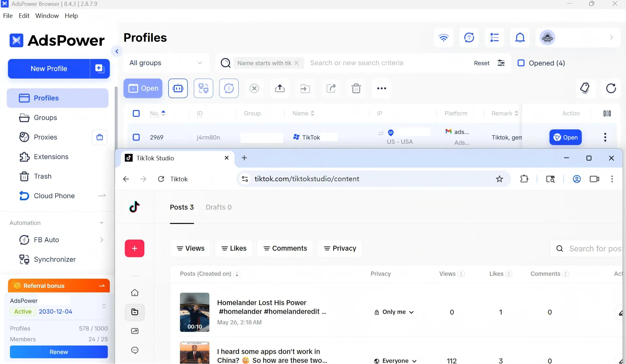
Task: Open the Comments filter dropdown
Action: (285, 249)
